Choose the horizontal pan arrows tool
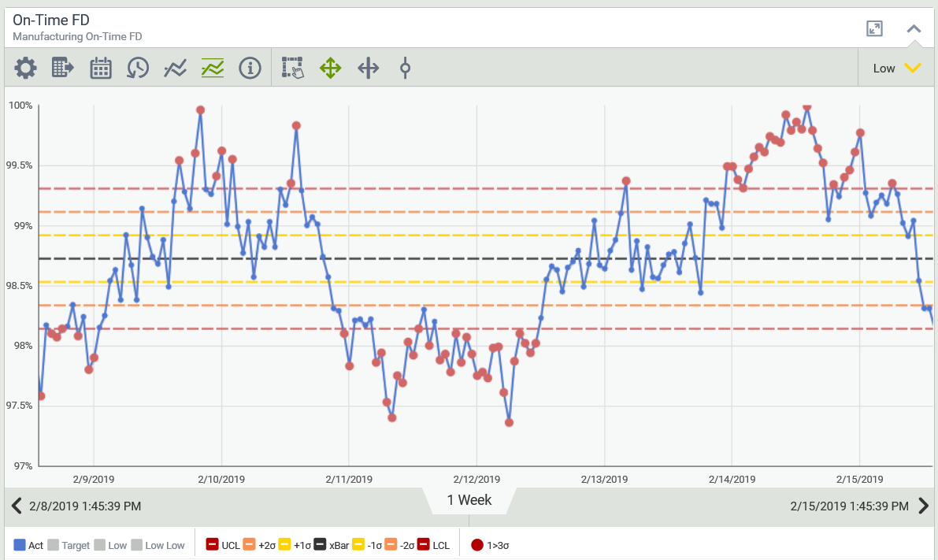Viewport: 938px width, 560px height. pyautogui.click(x=368, y=68)
